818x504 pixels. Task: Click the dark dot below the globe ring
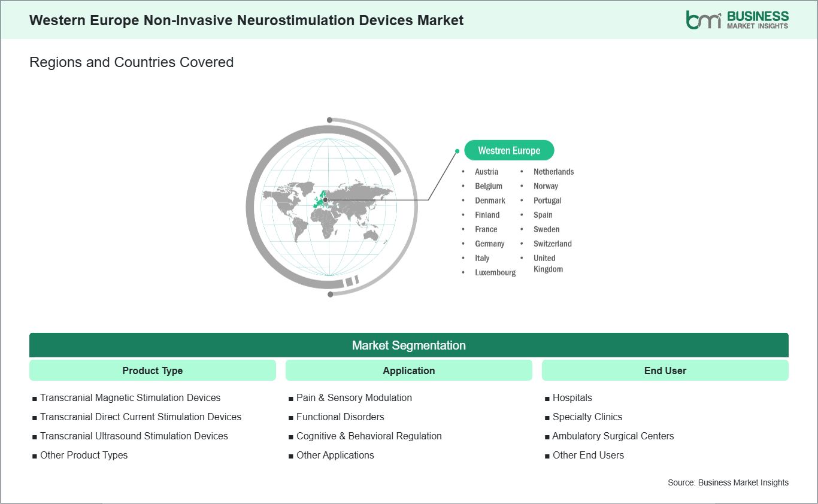click(330, 294)
